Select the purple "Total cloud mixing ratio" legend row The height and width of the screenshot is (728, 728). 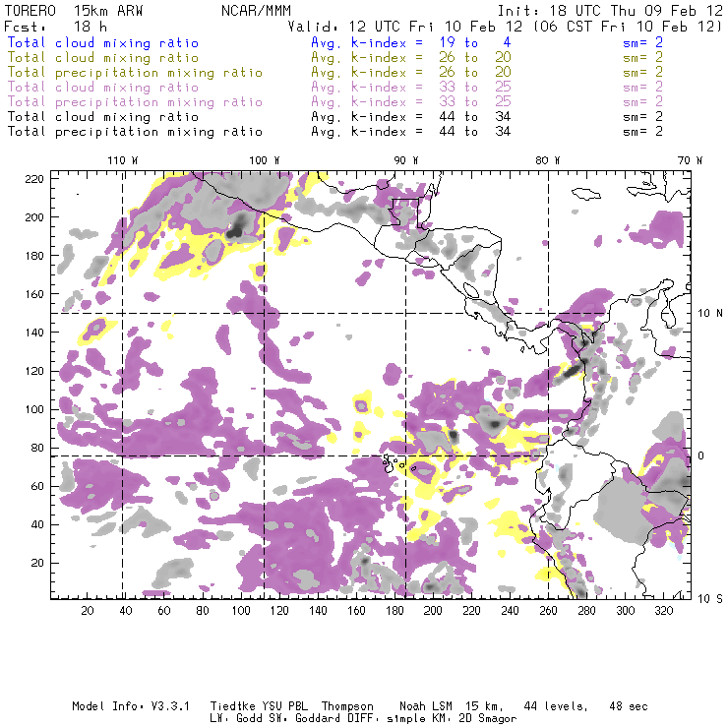tap(103, 88)
